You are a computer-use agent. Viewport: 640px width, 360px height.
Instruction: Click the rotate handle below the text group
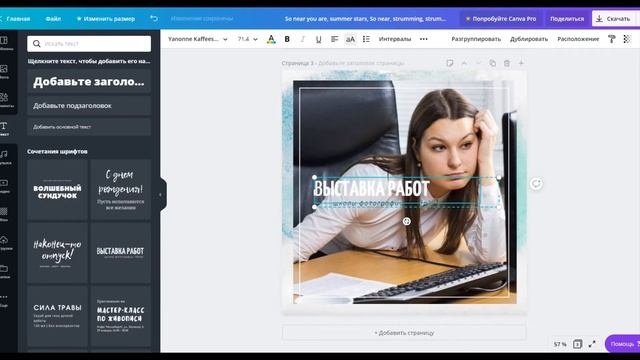click(407, 221)
